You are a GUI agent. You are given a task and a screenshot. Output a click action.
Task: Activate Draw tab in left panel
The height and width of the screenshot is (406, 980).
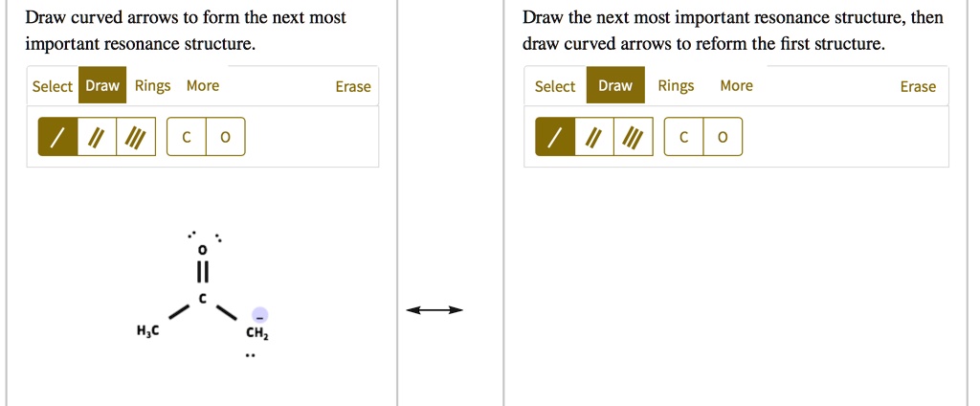(102, 85)
